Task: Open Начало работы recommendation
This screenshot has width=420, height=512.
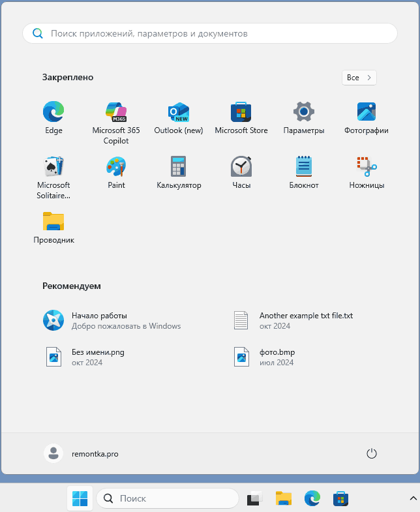Action: click(112, 320)
